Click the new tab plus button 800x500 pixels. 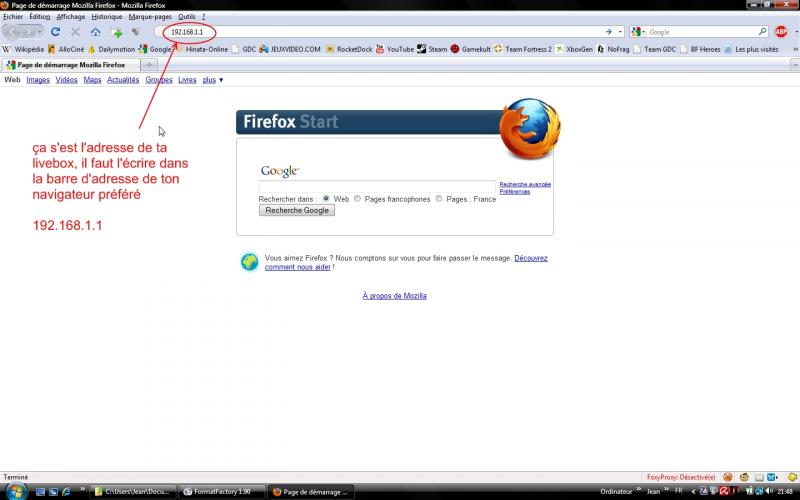click(149, 65)
